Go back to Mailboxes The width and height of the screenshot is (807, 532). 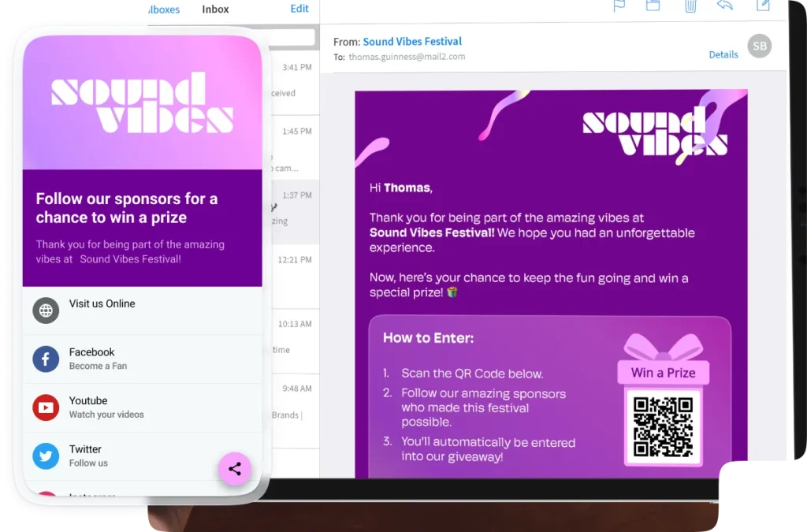[163, 9]
